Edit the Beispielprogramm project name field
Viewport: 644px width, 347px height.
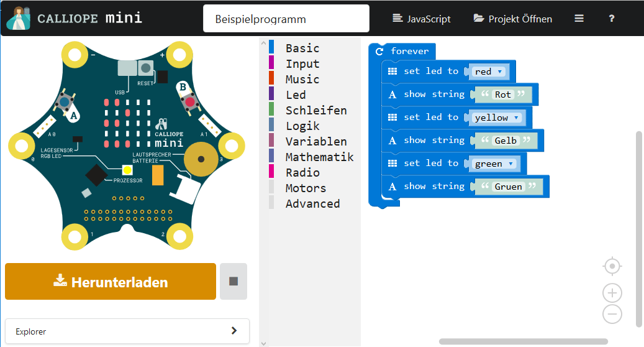[x=286, y=19]
